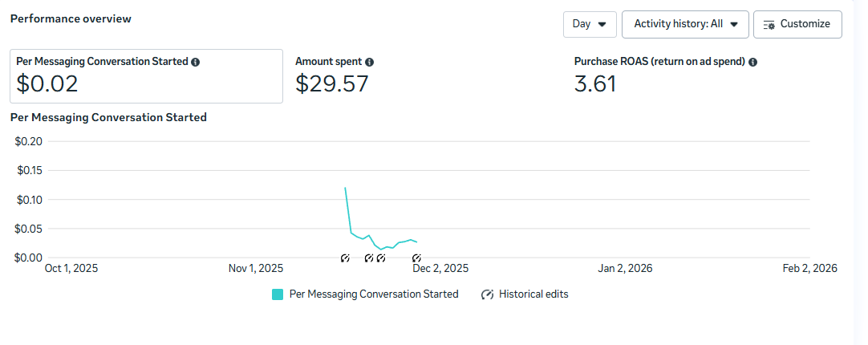Click the peak point of the teal line
Viewport: 868px width, 345px height.
345,188
